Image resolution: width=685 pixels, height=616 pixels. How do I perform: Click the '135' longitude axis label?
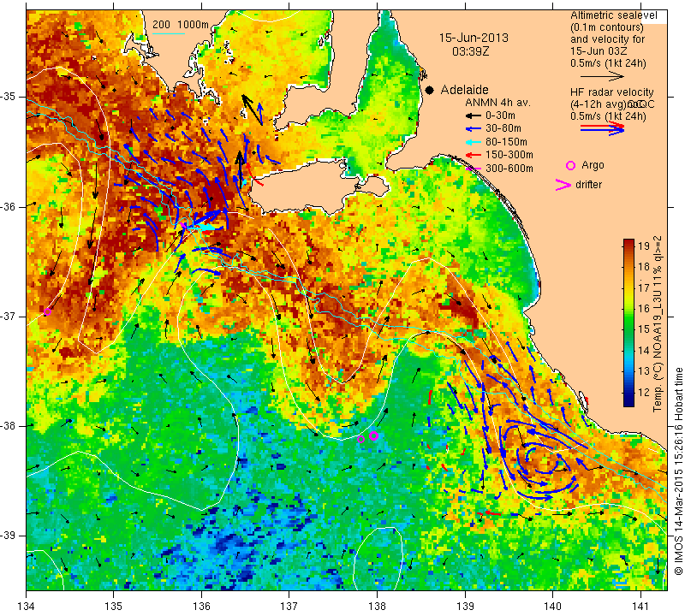(114, 607)
